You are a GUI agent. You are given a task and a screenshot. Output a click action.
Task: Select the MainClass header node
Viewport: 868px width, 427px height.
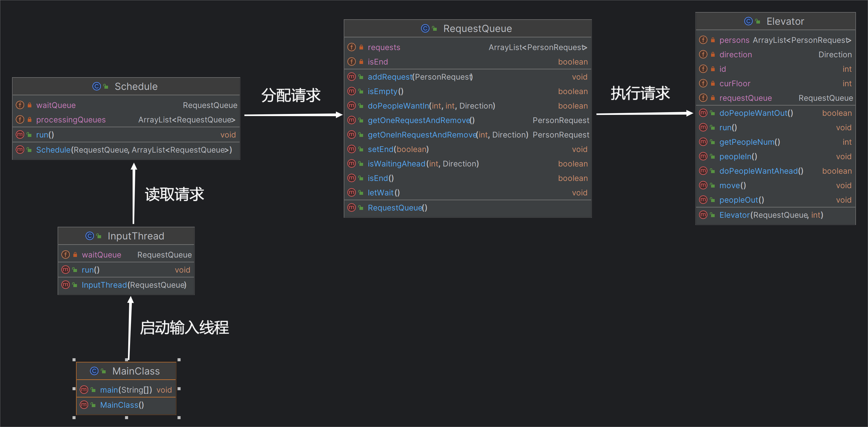[126, 371]
